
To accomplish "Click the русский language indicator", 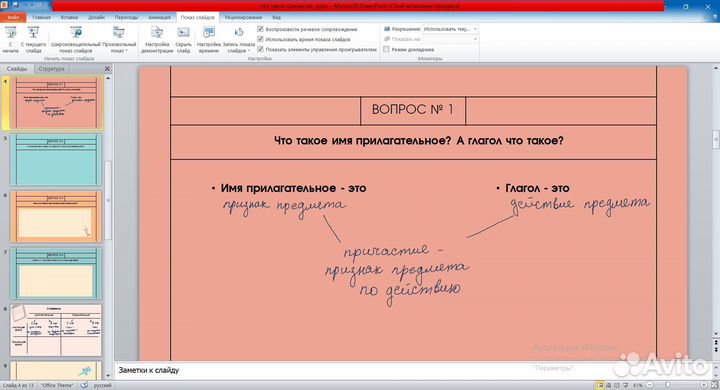I will pos(102,385).
